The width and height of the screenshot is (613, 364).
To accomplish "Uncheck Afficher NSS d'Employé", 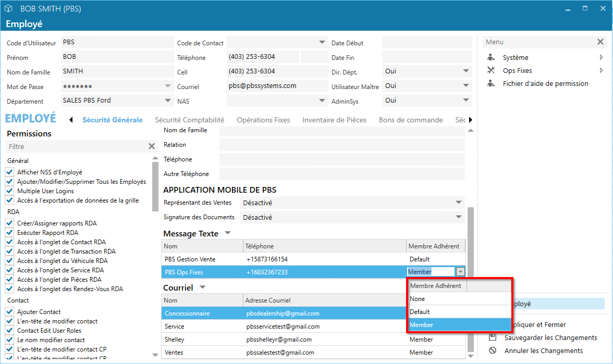I will pyautogui.click(x=9, y=172).
